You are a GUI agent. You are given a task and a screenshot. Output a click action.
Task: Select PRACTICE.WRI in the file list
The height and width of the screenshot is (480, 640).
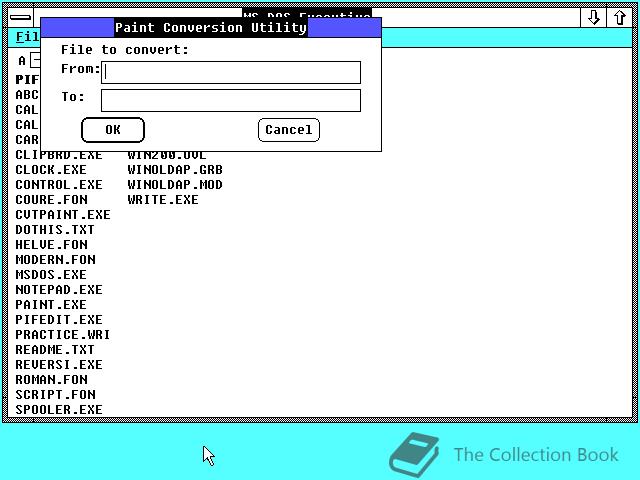pyautogui.click(x=63, y=335)
